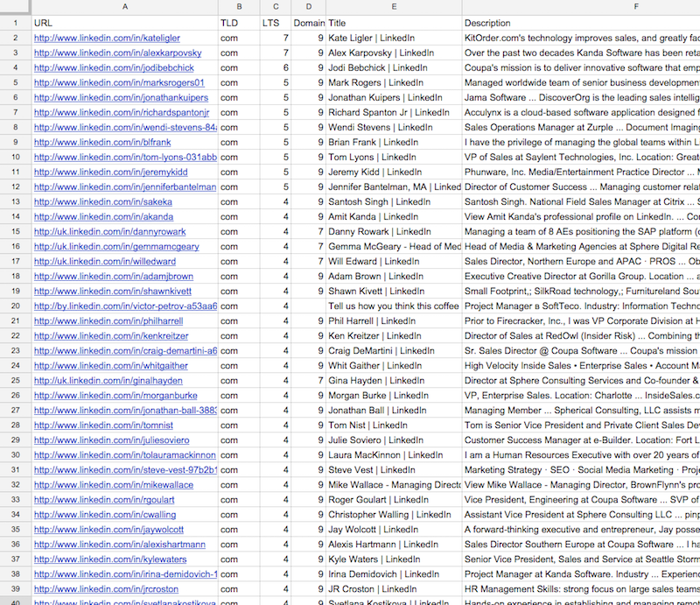The height and width of the screenshot is (605, 700).
Task: Select the 'Will Edward | LinkedIn' cell
Action: tap(395, 262)
